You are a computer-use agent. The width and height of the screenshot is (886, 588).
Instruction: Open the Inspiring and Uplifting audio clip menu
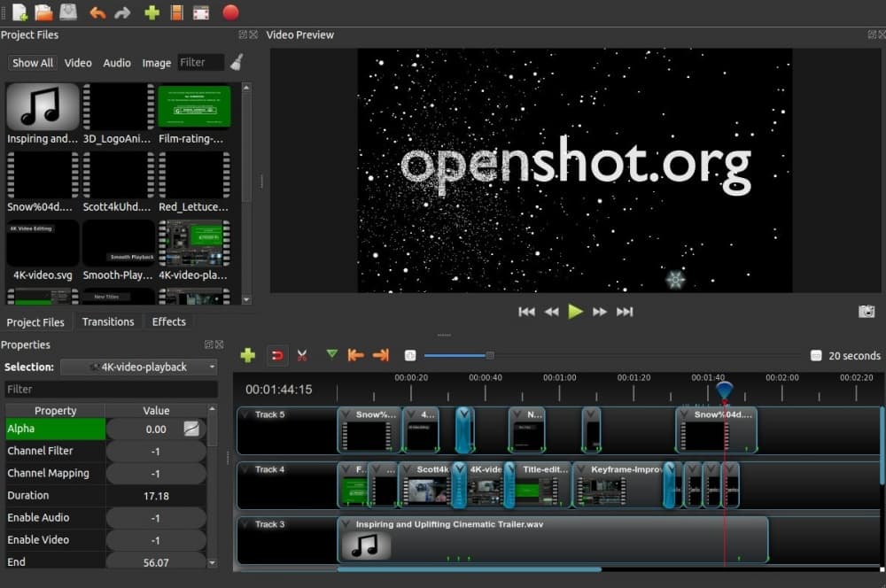click(x=346, y=524)
